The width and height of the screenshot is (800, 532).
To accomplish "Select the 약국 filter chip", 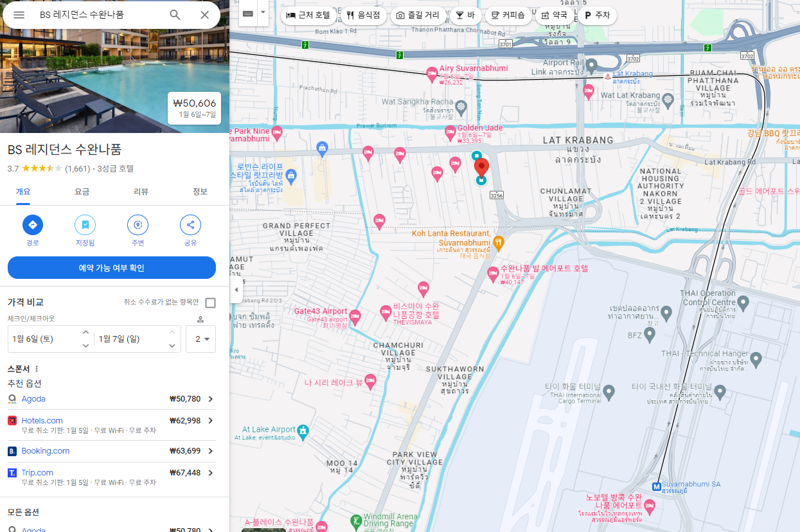I will click(554, 15).
